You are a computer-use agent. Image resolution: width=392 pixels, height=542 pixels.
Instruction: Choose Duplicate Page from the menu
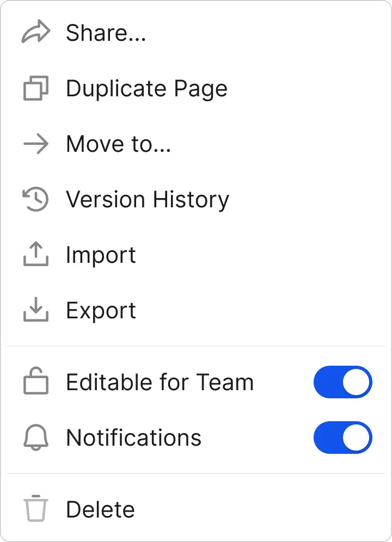[146, 89]
